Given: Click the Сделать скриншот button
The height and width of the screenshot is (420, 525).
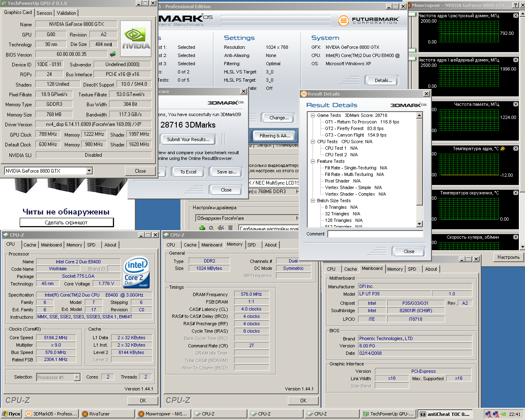Looking at the screenshot, I should 66,222.
